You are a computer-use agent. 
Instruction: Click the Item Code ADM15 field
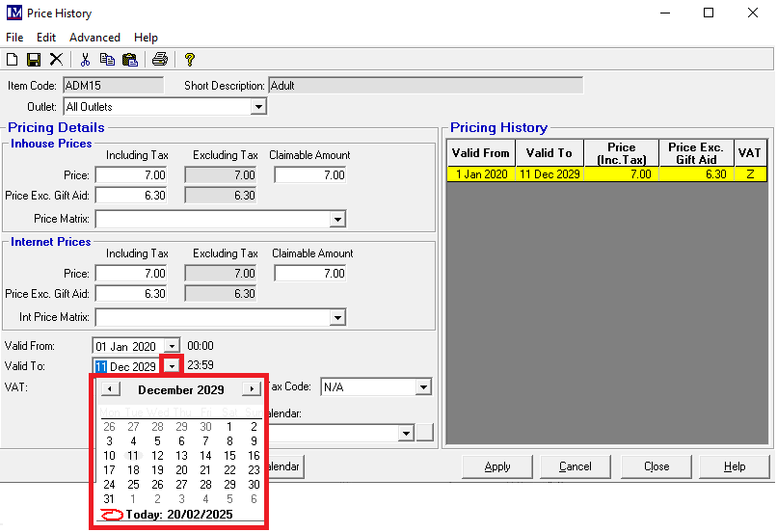pos(114,86)
